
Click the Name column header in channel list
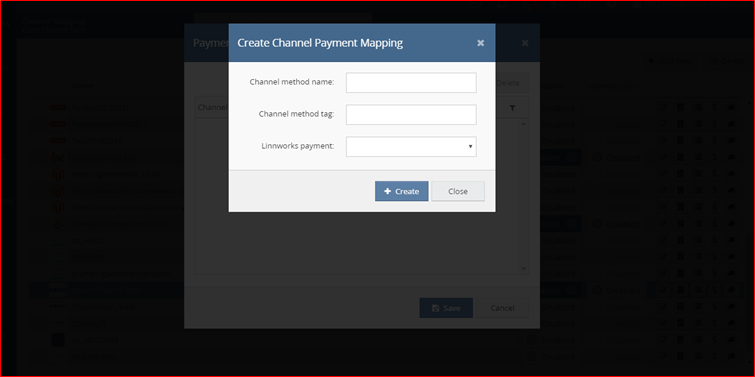click(82, 86)
